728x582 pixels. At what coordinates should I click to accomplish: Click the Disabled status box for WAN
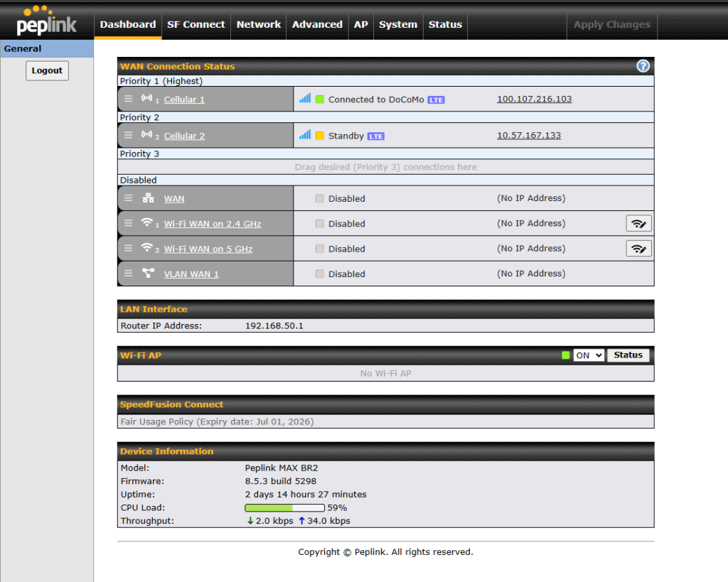[320, 199]
